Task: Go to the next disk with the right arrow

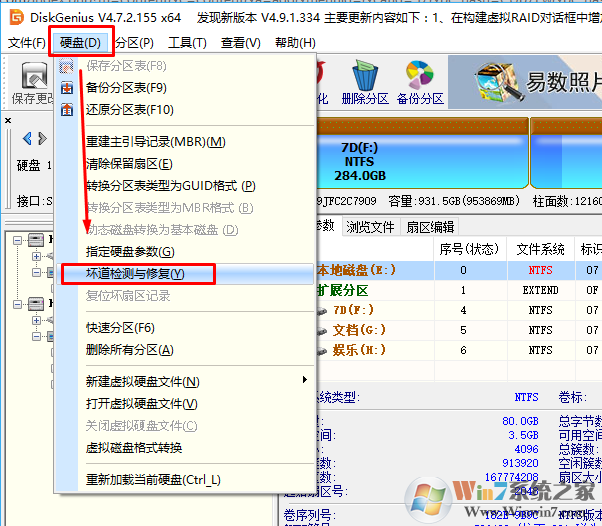Action: pos(42,138)
